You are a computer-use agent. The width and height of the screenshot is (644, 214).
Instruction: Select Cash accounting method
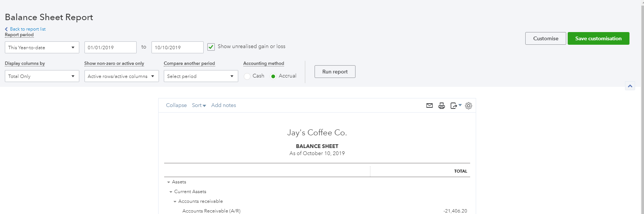coord(247,76)
